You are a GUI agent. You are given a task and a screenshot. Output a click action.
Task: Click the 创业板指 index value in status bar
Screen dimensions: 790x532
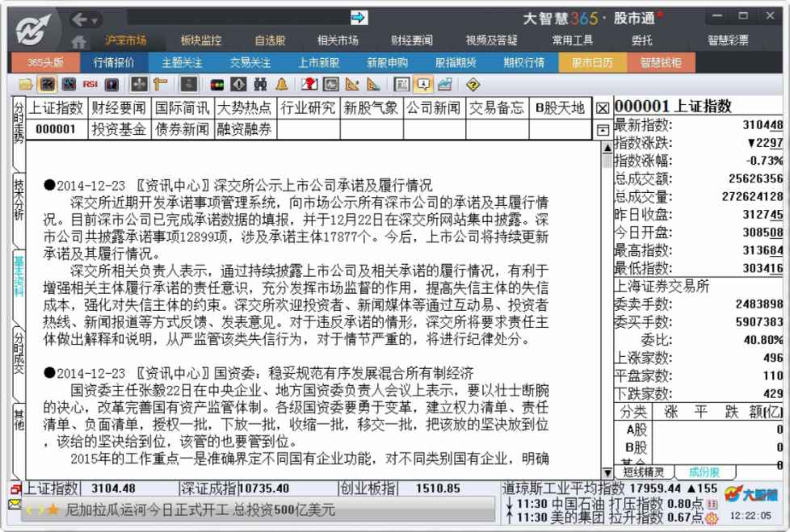point(438,488)
